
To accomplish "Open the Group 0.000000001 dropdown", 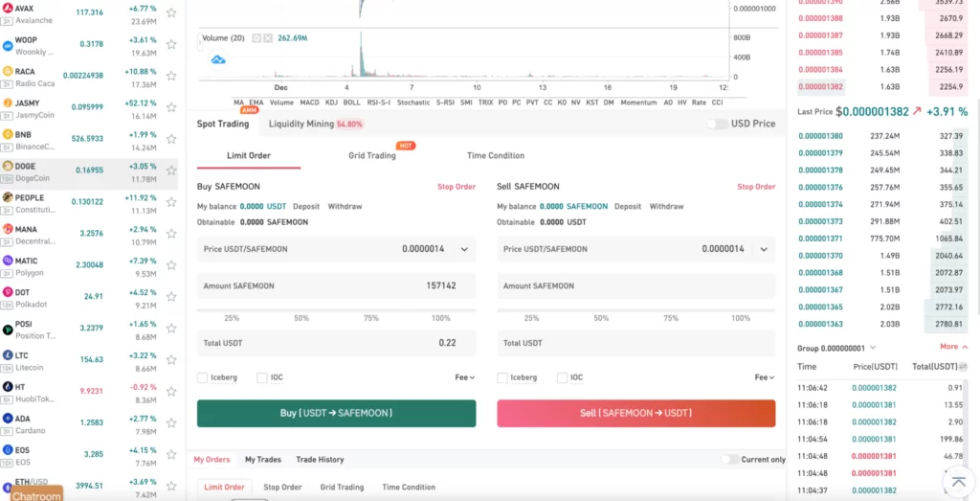I will click(836, 348).
